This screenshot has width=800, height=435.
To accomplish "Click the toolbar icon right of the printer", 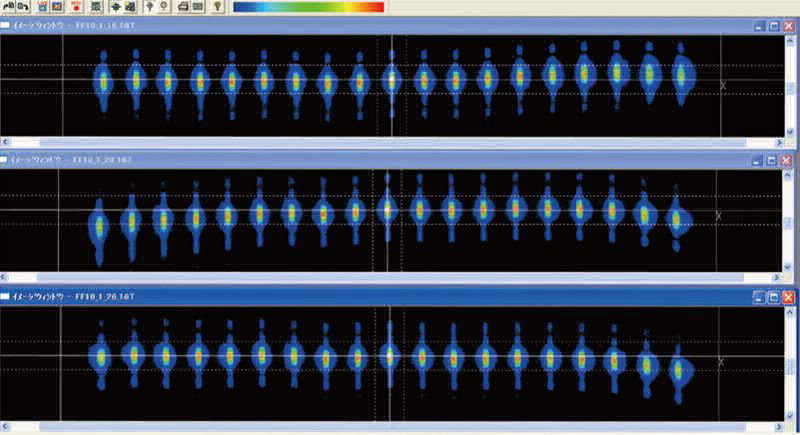I will [199, 7].
